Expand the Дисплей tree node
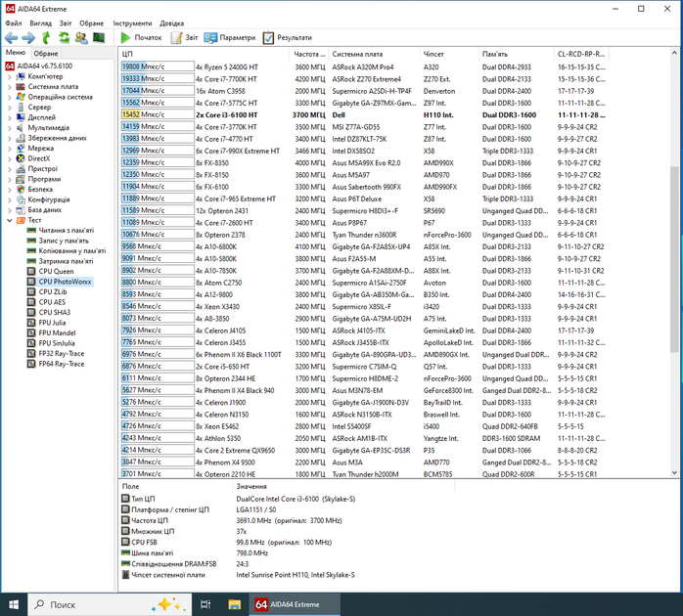Screen dimensions: 683x616 [10, 117]
